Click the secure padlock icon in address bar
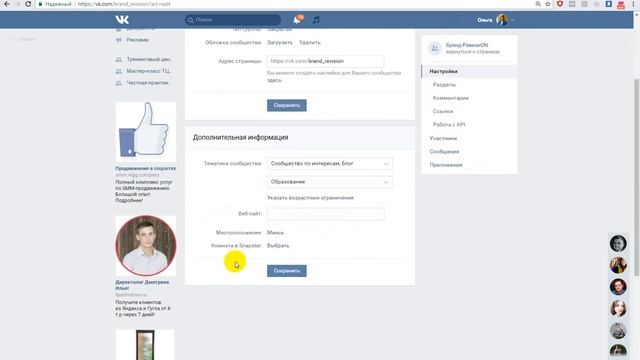The width and height of the screenshot is (640, 360). [40, 4]
